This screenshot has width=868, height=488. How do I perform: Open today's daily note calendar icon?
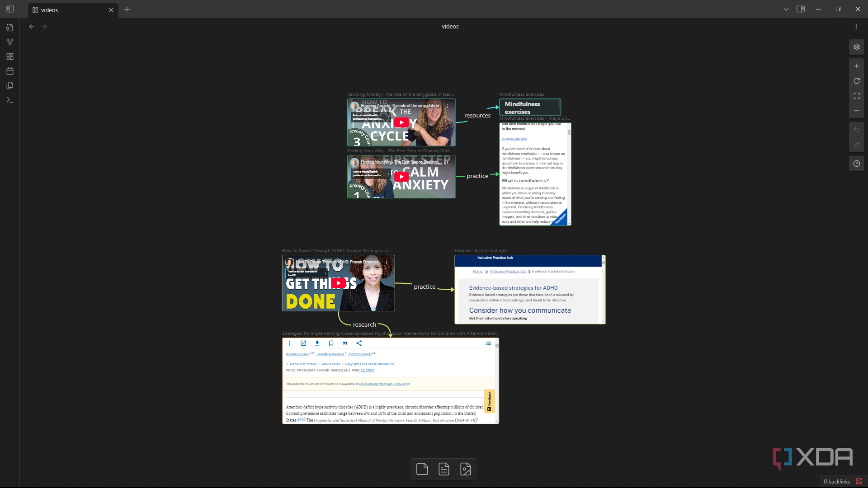(x=10, y=71)
